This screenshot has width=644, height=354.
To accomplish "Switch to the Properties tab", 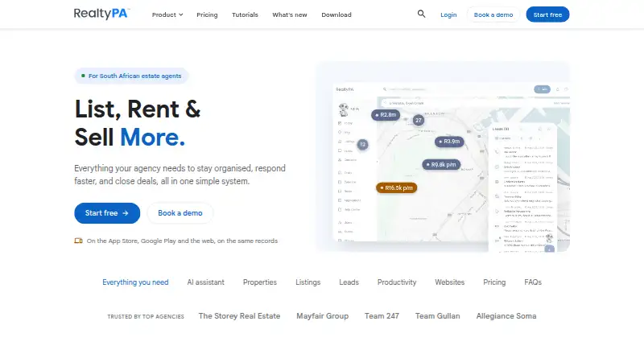I will (x=260, y=282).
